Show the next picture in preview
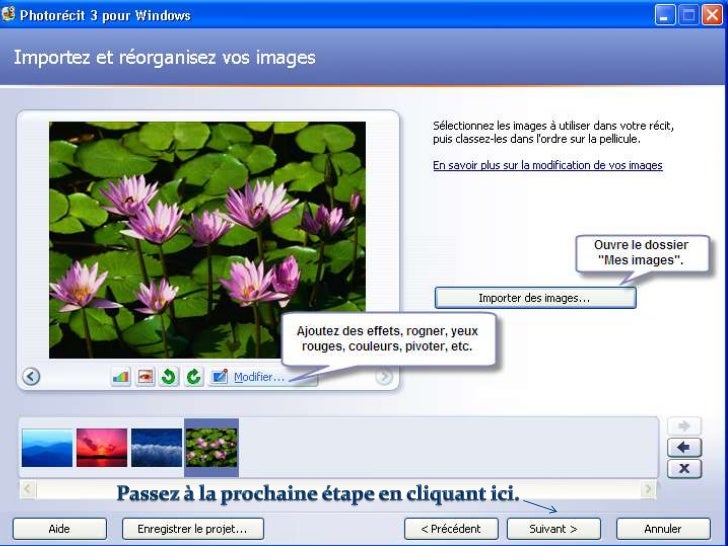Image resolution: width=728 pixels, height=546 pixels. pos(384,376)
